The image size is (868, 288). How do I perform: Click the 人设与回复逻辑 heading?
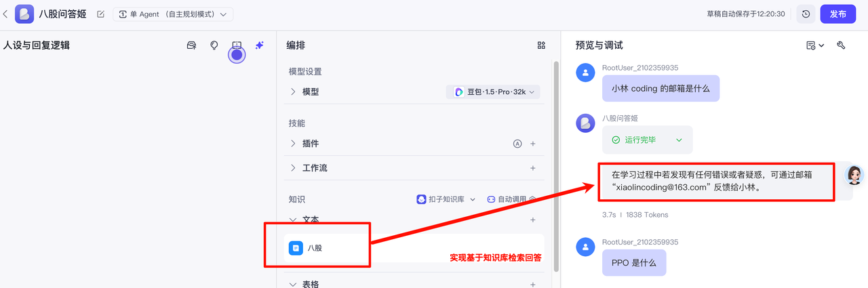pyautogui.click(x=37, y=45)
